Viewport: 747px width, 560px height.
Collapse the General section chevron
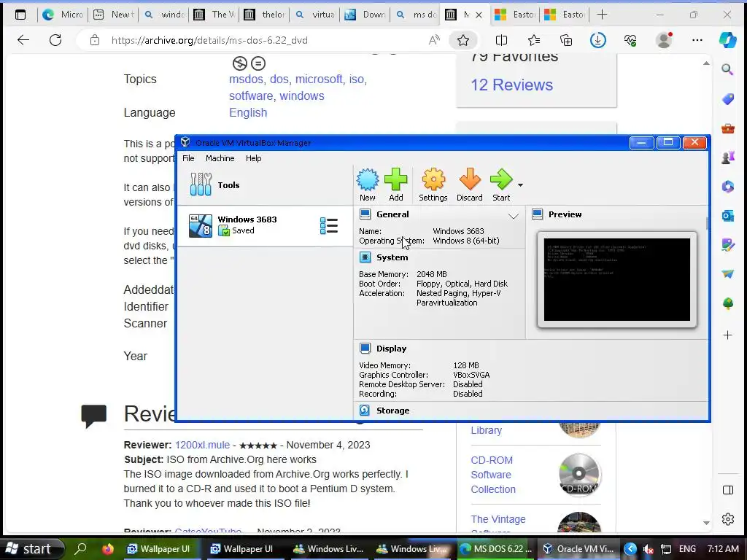point(513,216)
